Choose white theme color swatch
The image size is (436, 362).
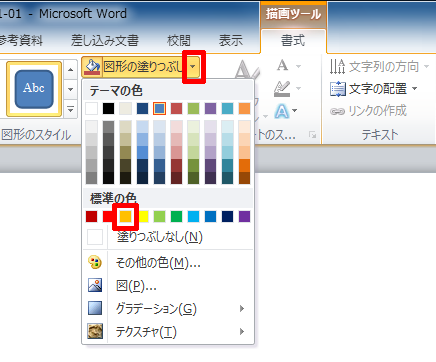(x=92, y=108)
